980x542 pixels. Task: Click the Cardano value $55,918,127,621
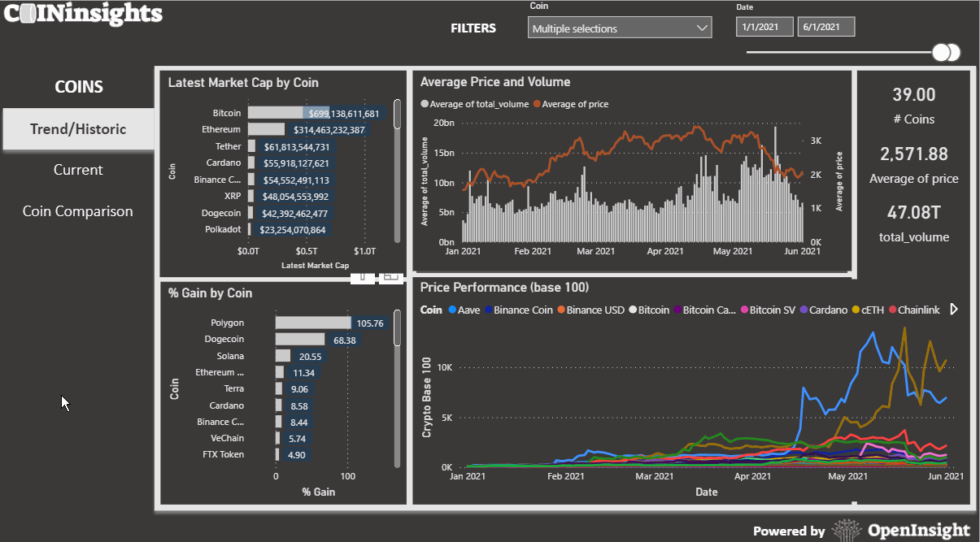pyautogui.click(x=297, y=163)
